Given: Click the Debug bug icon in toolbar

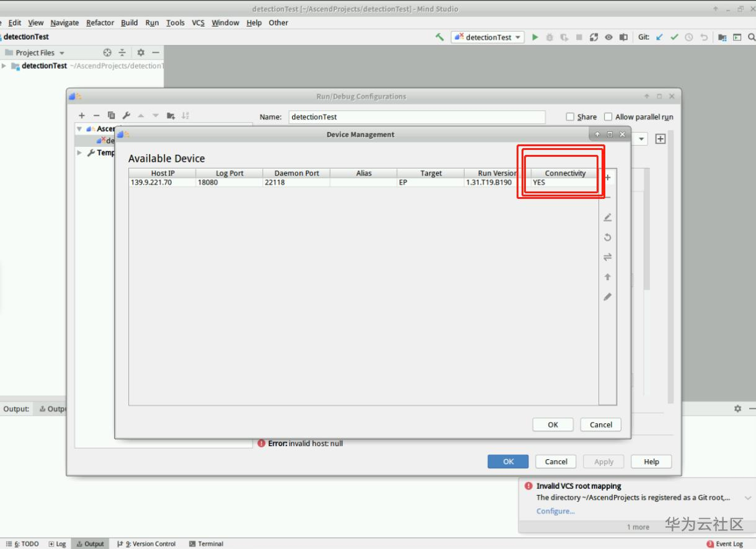Looking at the screenshot, I should (549, 37).
